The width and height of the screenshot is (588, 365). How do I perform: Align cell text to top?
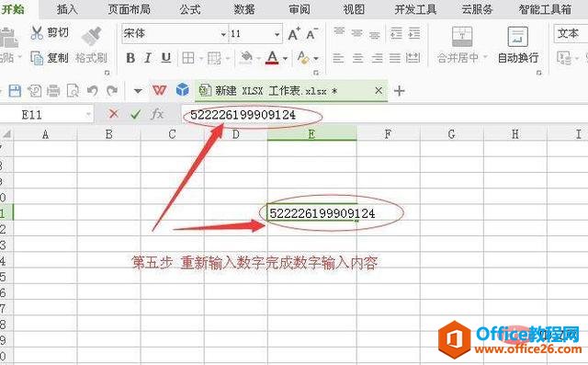339,31
